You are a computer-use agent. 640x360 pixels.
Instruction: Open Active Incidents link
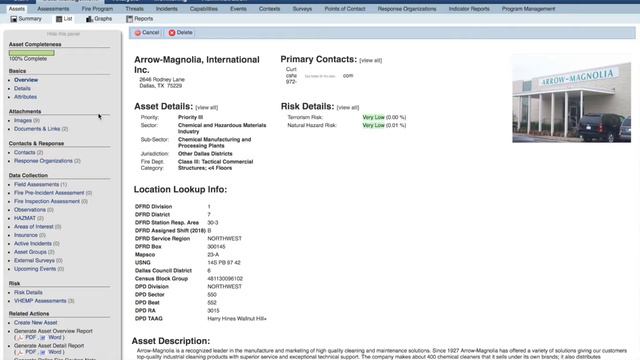coord(33,244)
